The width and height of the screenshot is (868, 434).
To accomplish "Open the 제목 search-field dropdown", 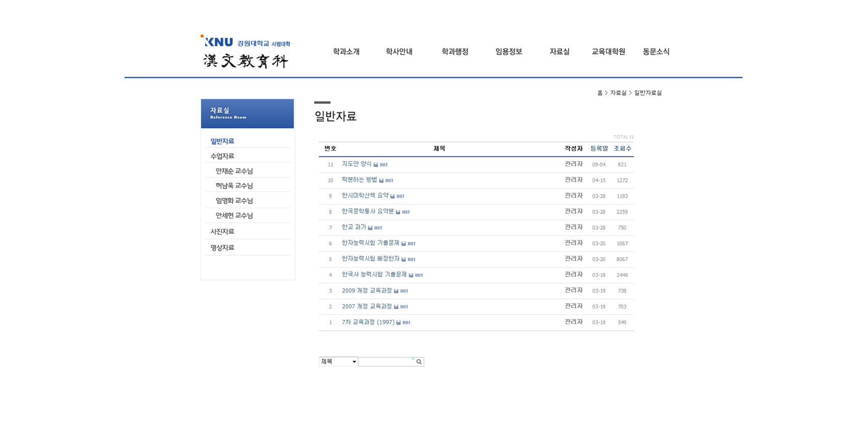I will [338, 361].
